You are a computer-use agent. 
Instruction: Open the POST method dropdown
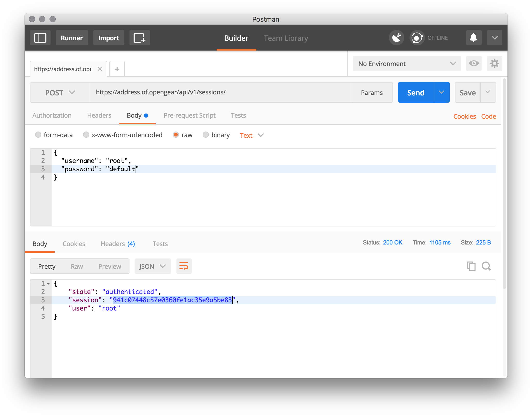pos(60,93)
